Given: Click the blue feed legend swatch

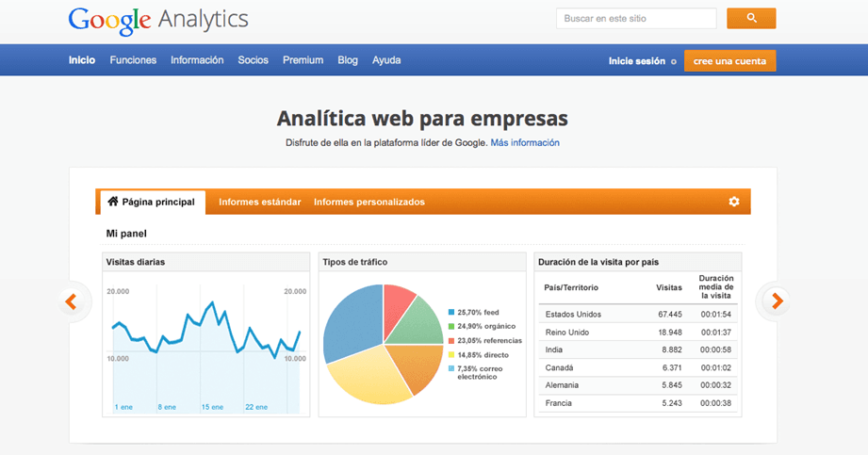Looking at the screenshot, I should point(451,312).
